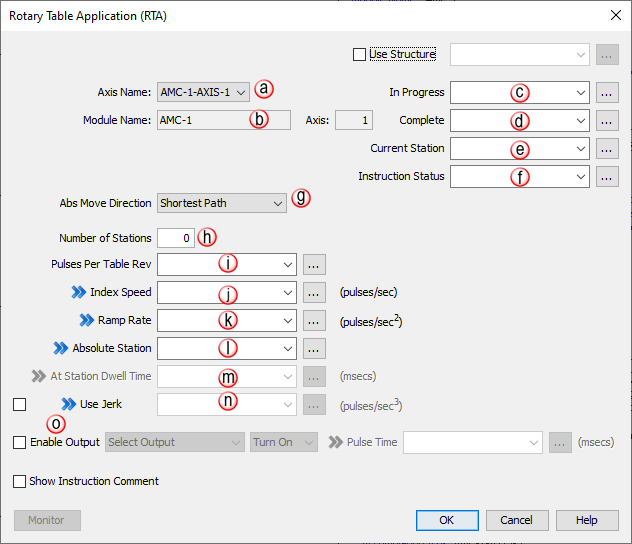This screenshot has height=544, width=632.
Task: Click the double-arrow icon beside Ramp Rate
Action: coord(86,321)
